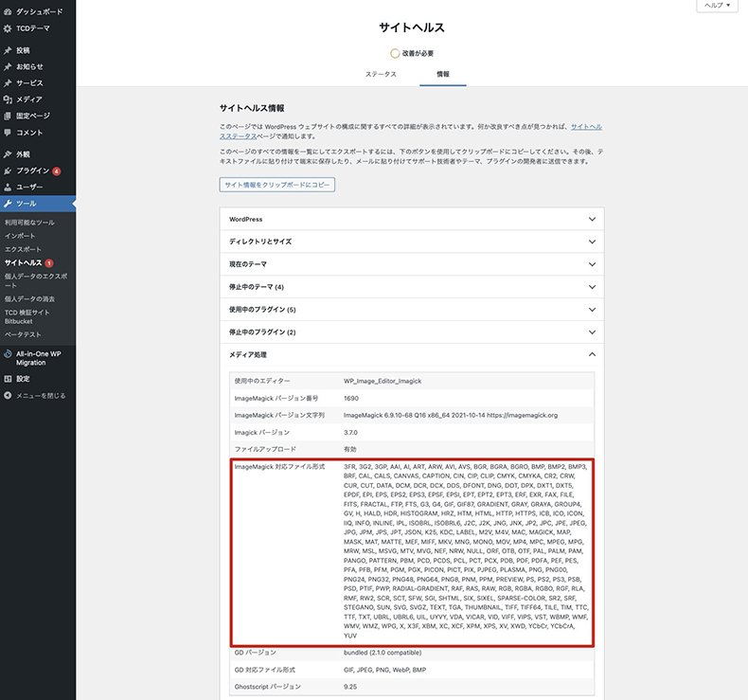The height and width of the screenshot is (700, 748).
Task: Expand the 停止中のプラグイン (2) section
Action: (412, 332)
